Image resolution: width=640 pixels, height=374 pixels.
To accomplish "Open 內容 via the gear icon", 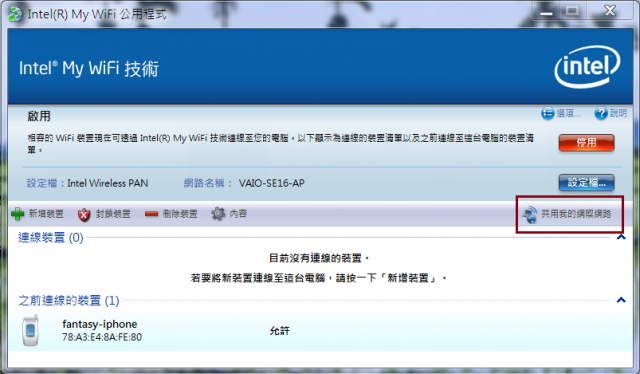I will [218, 213].
